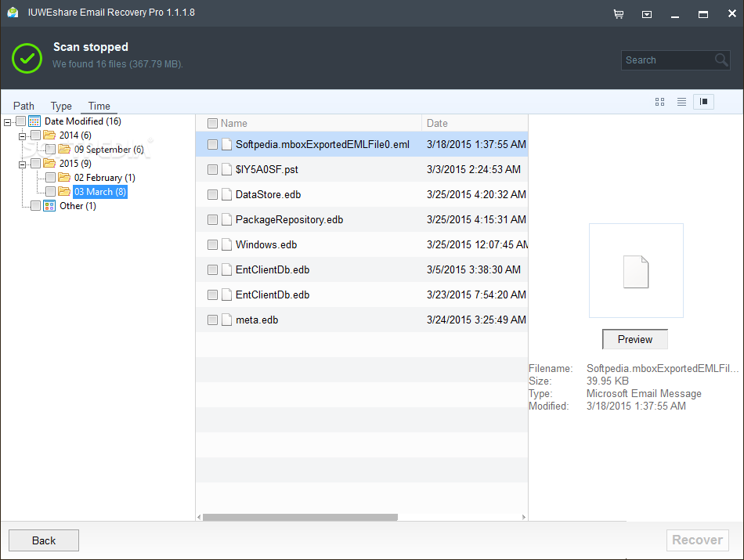Screen dimensions: 744x560
Task: Open the title bar dropdown menu icon
Action: 647,15
